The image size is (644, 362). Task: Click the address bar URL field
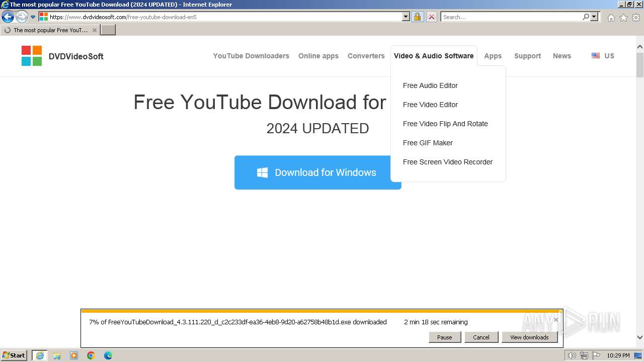pyautogui.click(x=224, y=17)
